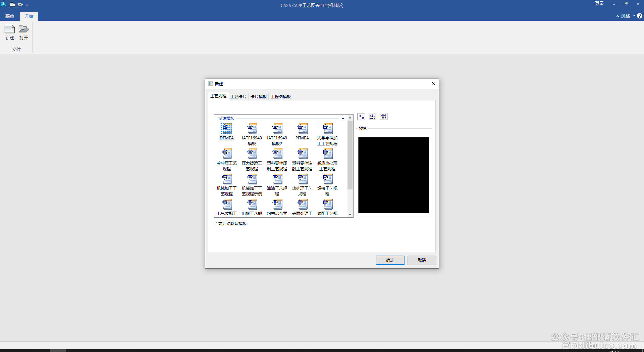The width and height of the screenshot is (644, 352).
Task: Choose 塑料零件注射工艺规程 template icon
Action: pos(302,154)
